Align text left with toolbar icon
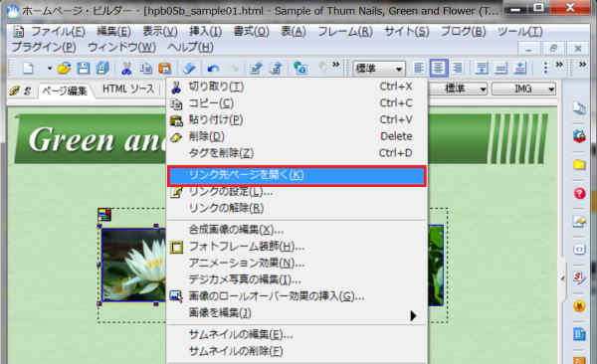This screenshot has width=597, height=364. coord(419,69)
